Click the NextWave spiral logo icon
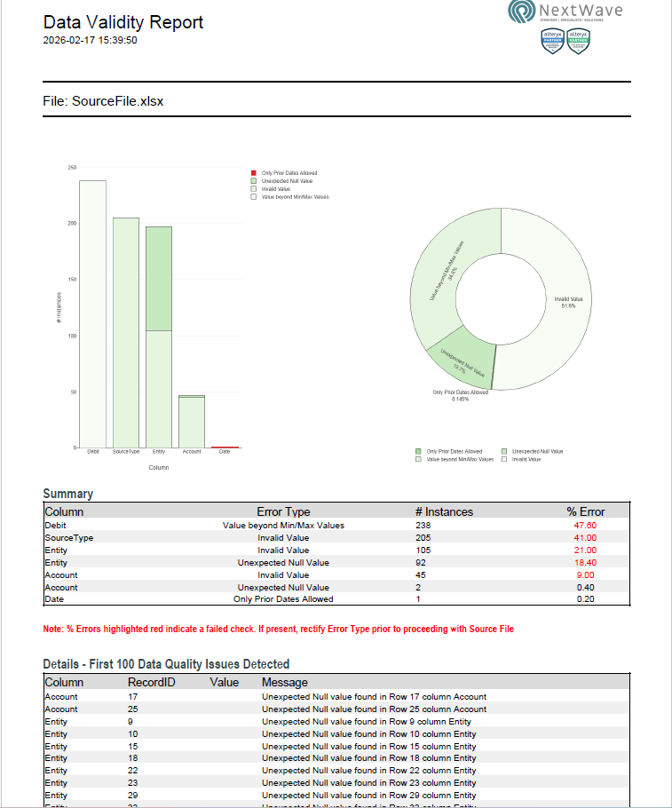 click(521, 12)
